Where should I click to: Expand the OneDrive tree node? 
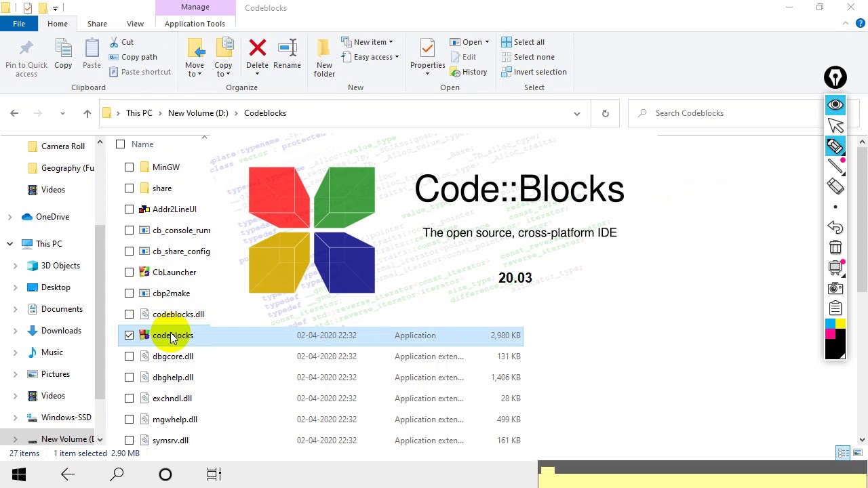coord(9,217)
